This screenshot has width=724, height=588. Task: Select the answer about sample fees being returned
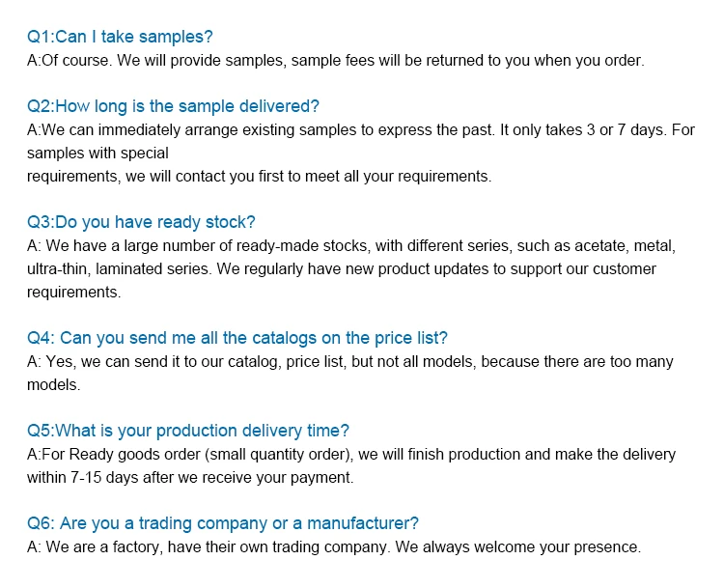pos(336,61)
